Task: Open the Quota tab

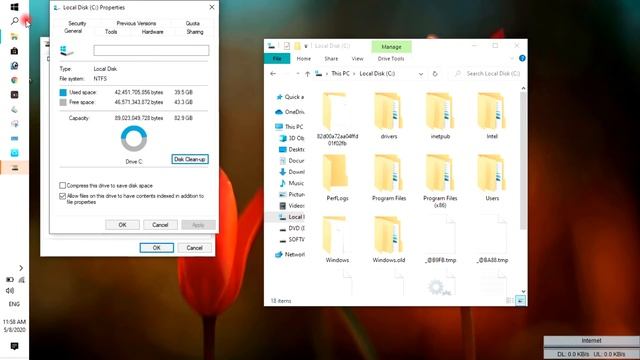Action: pos(192,23)
